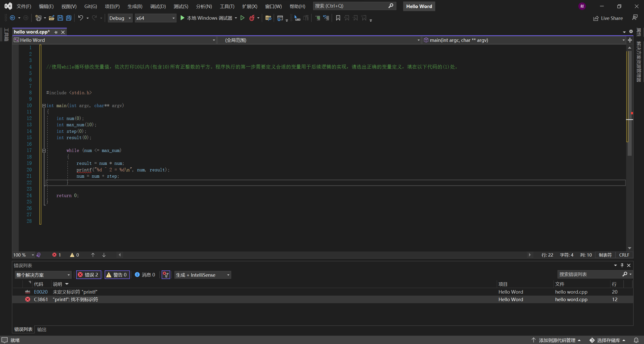Click the open file folder icon
Screen dimensions: 644x344
point(52,18)
